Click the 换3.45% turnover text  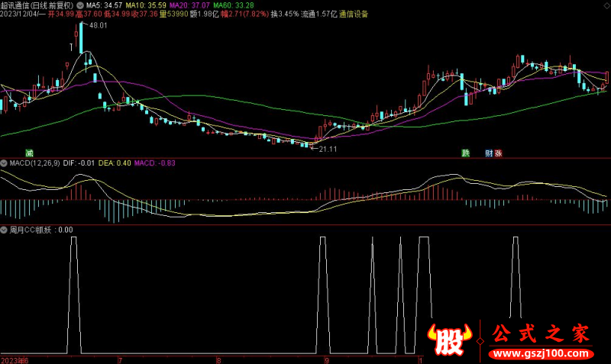point(285,14)
